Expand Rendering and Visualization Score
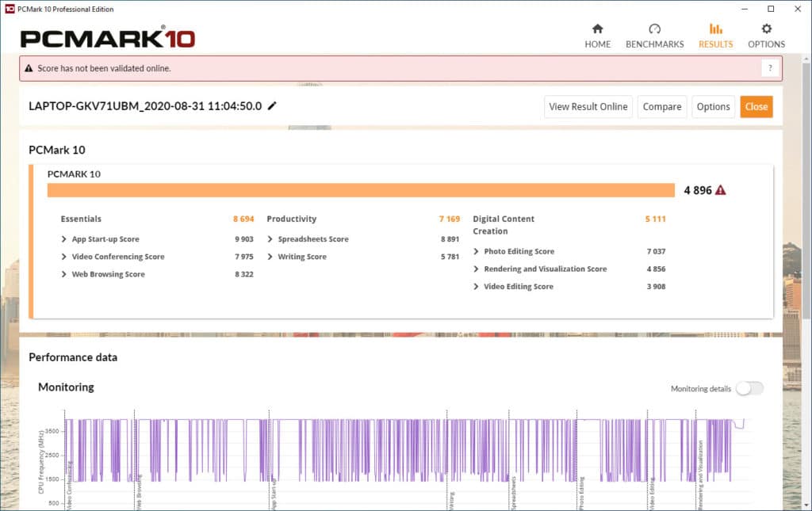This screenshot has width=812, height=511. pyautogui.click(x=476, y=269)
